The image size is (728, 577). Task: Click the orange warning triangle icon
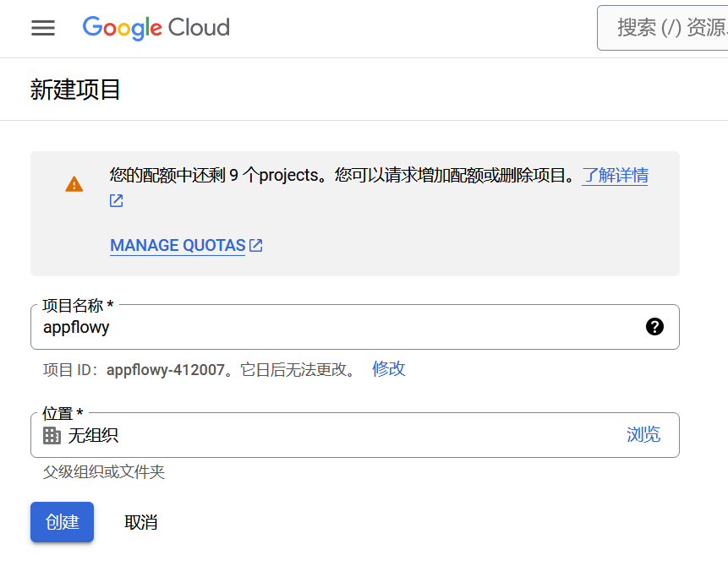[74, 184]
